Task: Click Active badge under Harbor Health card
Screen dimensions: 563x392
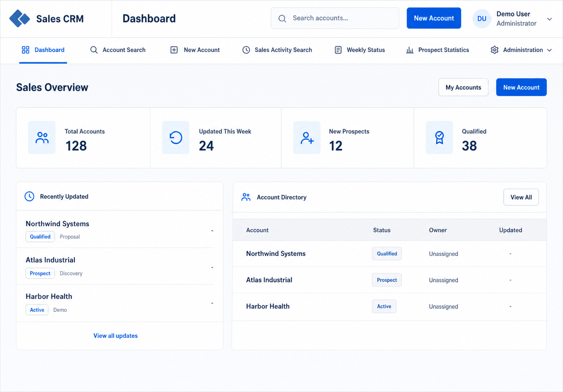Action: (37, 310)
